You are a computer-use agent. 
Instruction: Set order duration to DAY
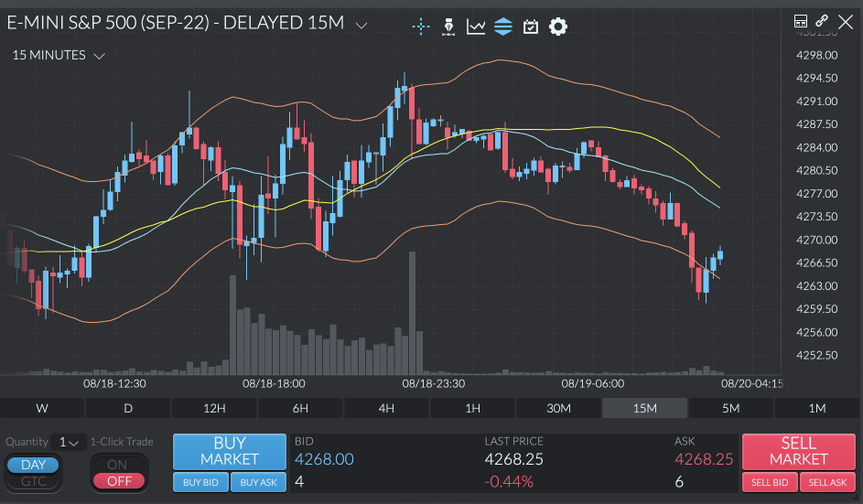(x=33, y=465)
